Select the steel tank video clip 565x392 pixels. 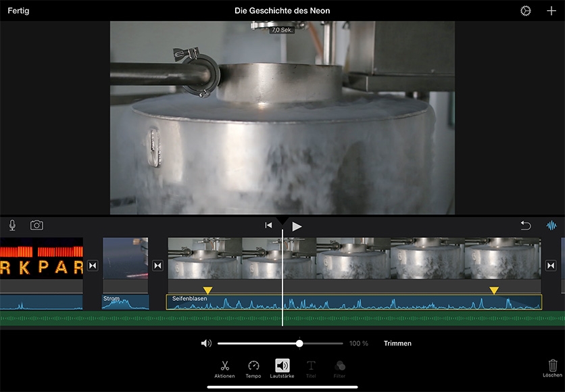tap(355, 258)
